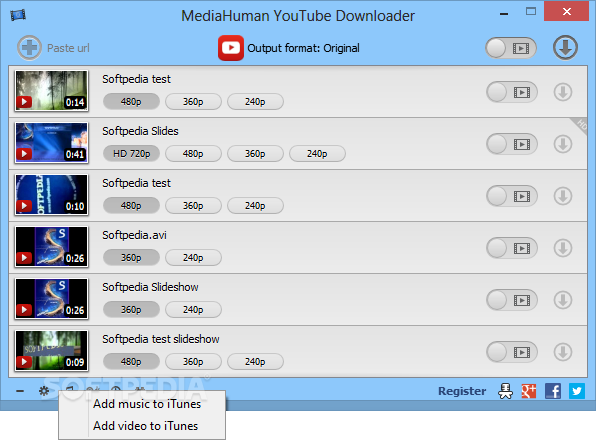This screenshot has height=440, width=596.
Task: Select 480p for Softpedia test 0:14
Action: pos(132,101)
